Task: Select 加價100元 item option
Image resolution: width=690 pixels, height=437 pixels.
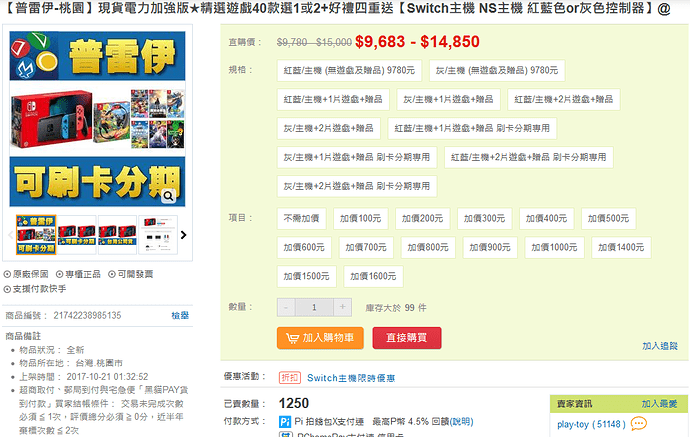Action: (x=360, y=219)
